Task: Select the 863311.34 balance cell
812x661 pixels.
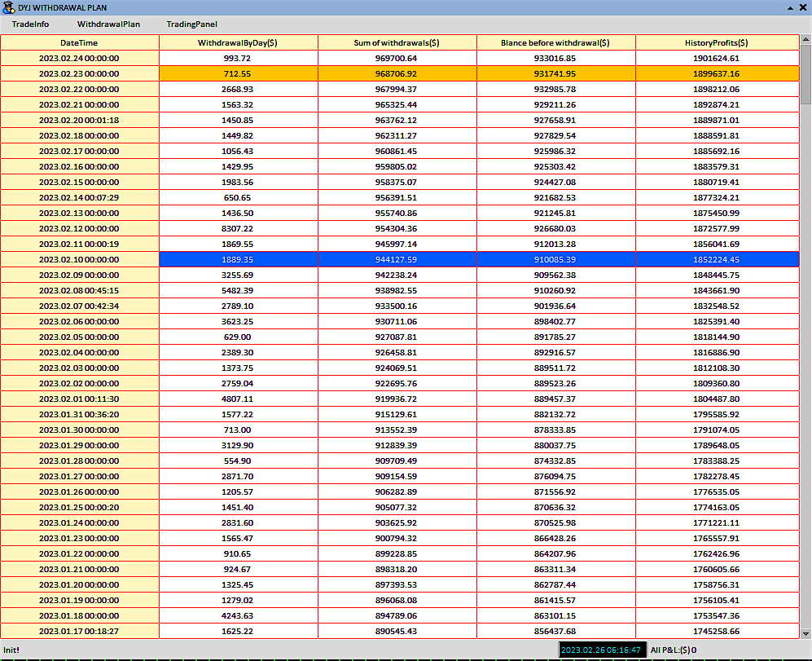Action: pos(555,569)
